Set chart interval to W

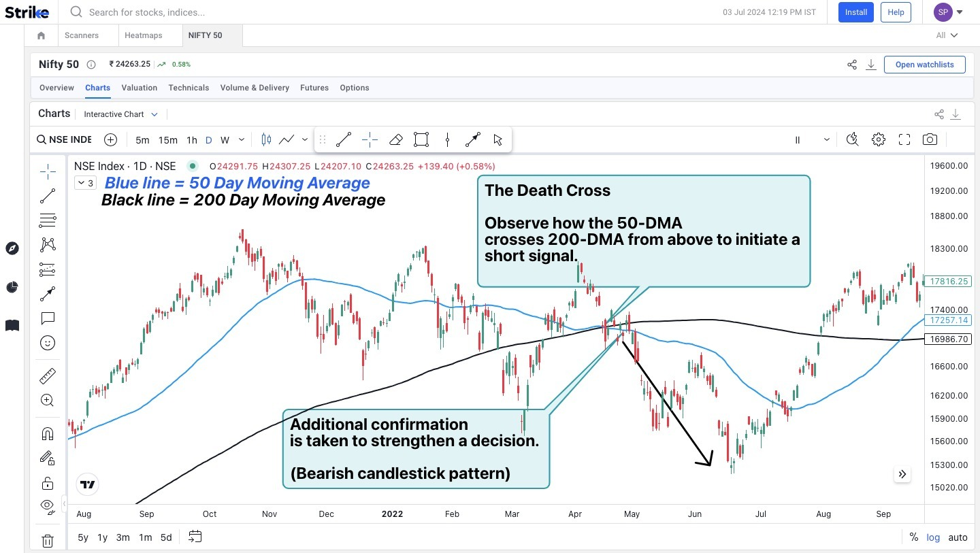(x=225, y=140)
